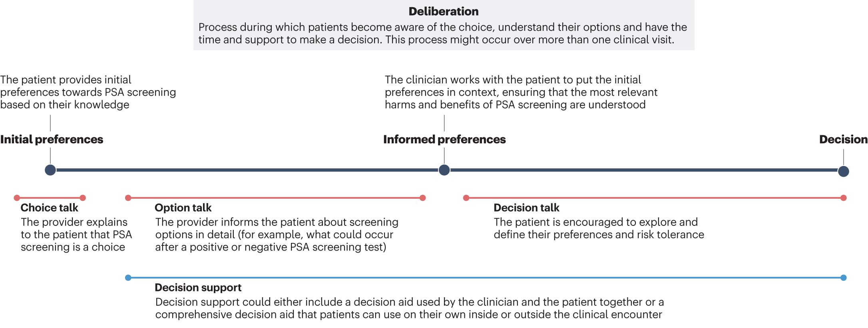Click the left red dot of Decision talk
The height and width of the screenshot is (328, 868).
pos(466,198)
